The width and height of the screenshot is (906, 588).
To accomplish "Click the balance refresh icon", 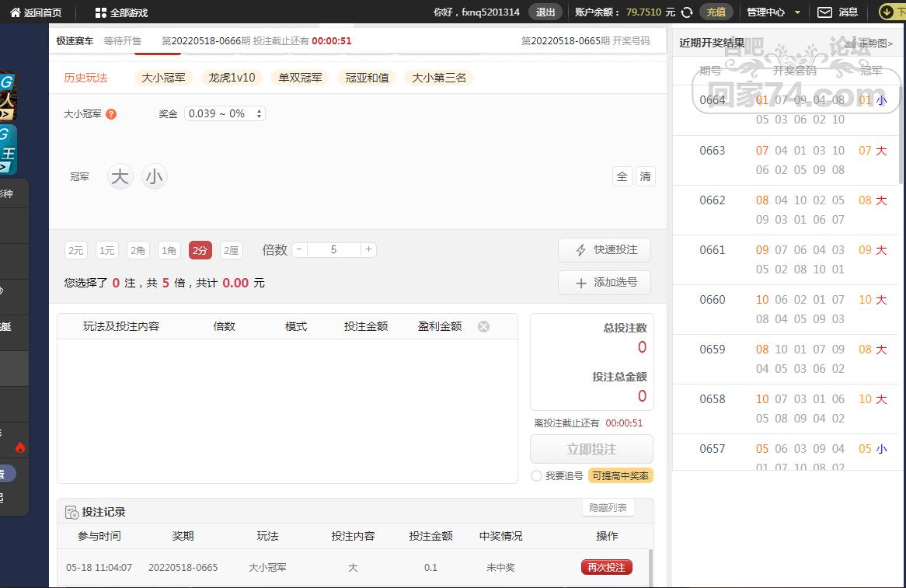I will pos(687,12).
